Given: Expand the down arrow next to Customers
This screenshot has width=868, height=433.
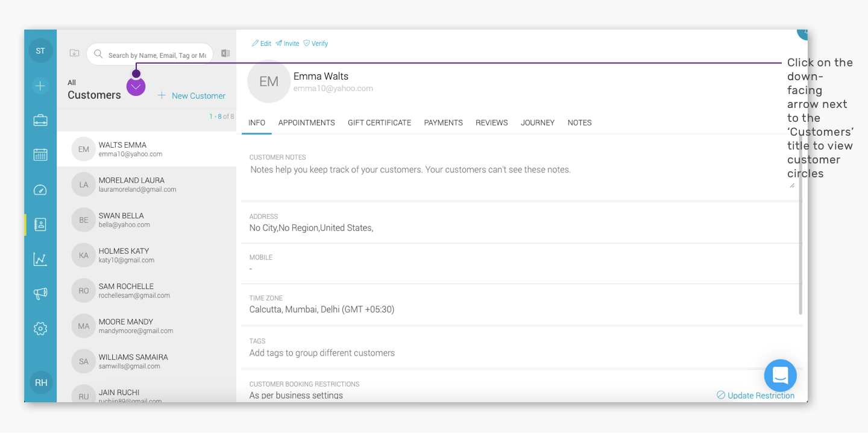Looking at the screenshot, I should [136, 87].
